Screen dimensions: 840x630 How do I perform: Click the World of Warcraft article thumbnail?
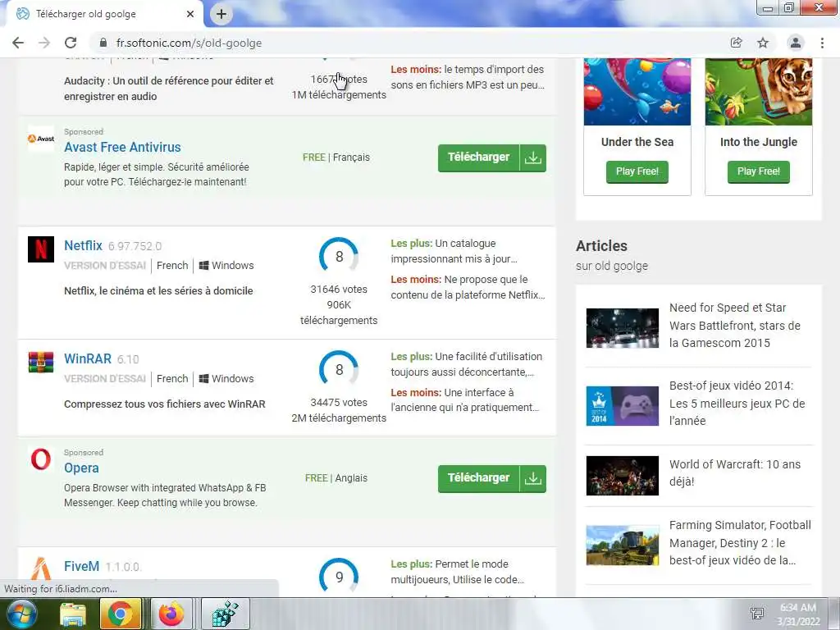(622, 476)
